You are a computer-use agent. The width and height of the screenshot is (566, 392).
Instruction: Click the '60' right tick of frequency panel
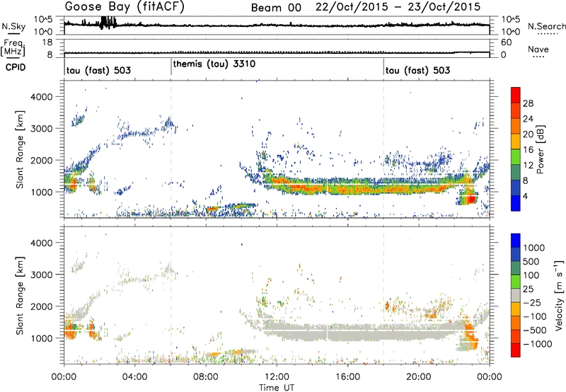(x=506, y=42)
